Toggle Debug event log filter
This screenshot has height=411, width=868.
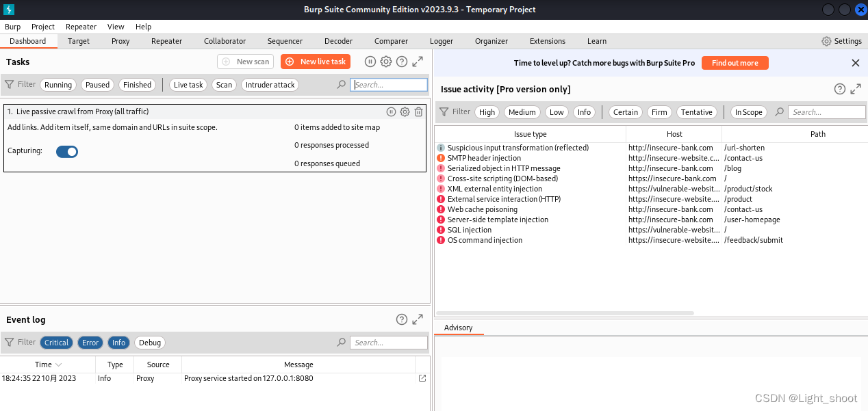pos(150,343)
